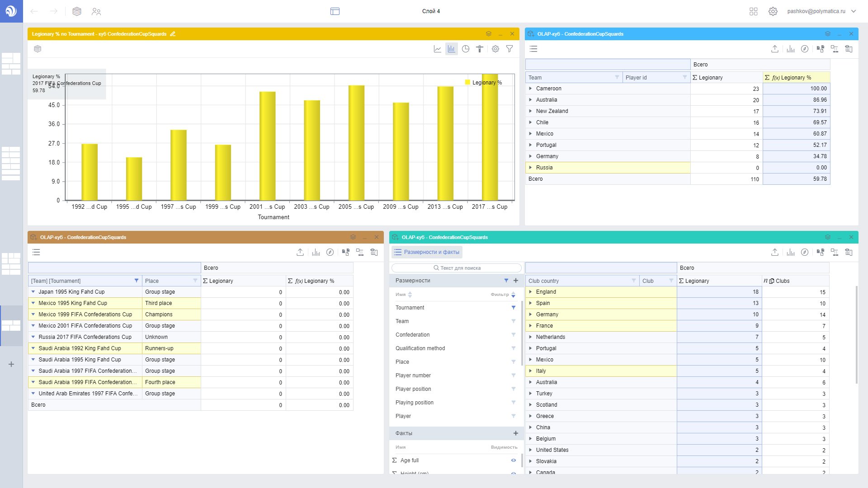Toggle visibility of Age full fact

tap(514, 460)
